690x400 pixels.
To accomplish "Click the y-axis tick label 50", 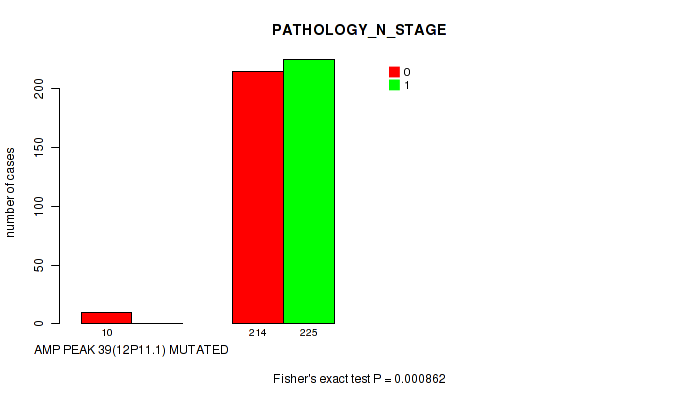I will 38,265.
